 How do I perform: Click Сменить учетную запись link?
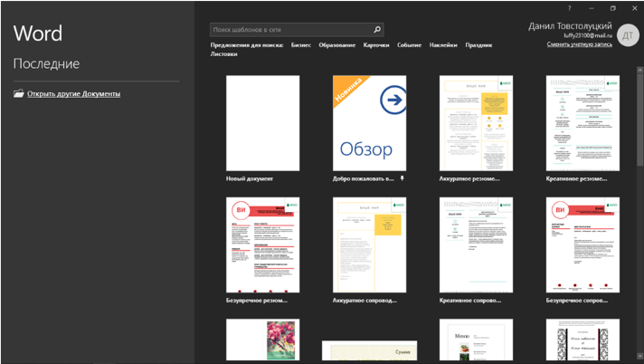[x=580, y=44]
